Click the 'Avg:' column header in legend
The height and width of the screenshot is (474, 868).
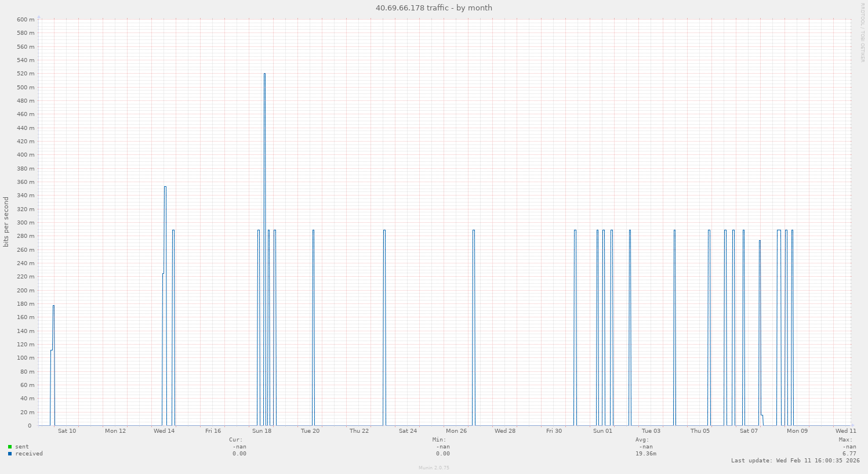pyautogui.click(x=642, y=440)
